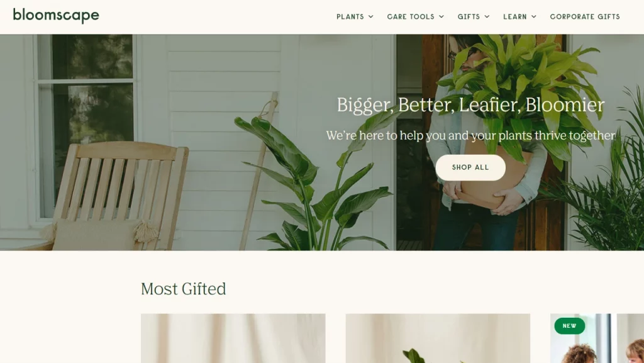
Task: Click the bloomscape logo
Action: 56,16
